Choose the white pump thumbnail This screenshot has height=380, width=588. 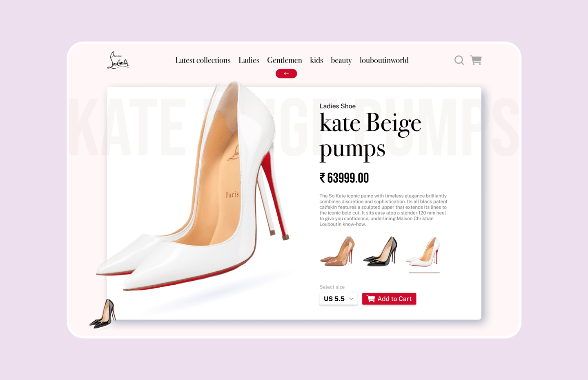tap(423, 251)
